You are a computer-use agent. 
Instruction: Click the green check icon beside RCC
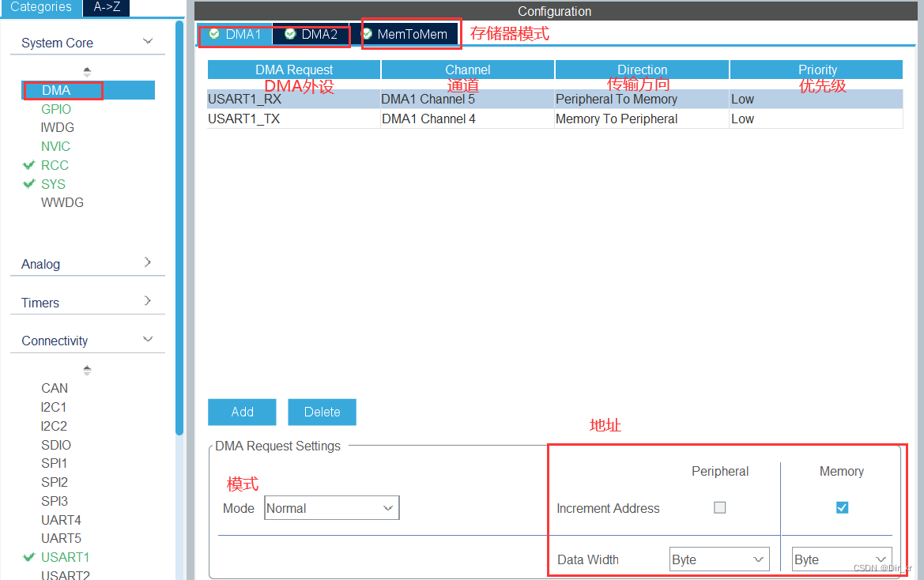pyautogui.click(x=28, y=165)
